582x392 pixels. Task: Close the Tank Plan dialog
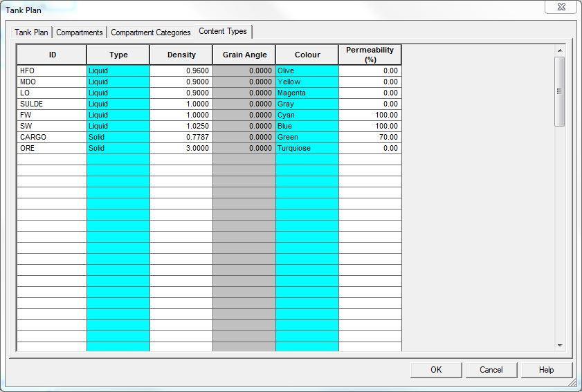561,7
